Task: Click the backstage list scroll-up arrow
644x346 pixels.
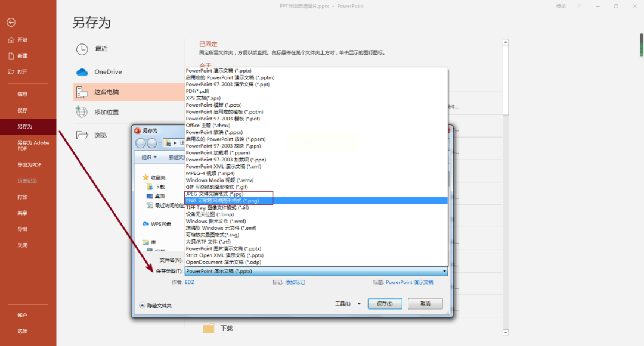Action: click(x=506, y=42)
